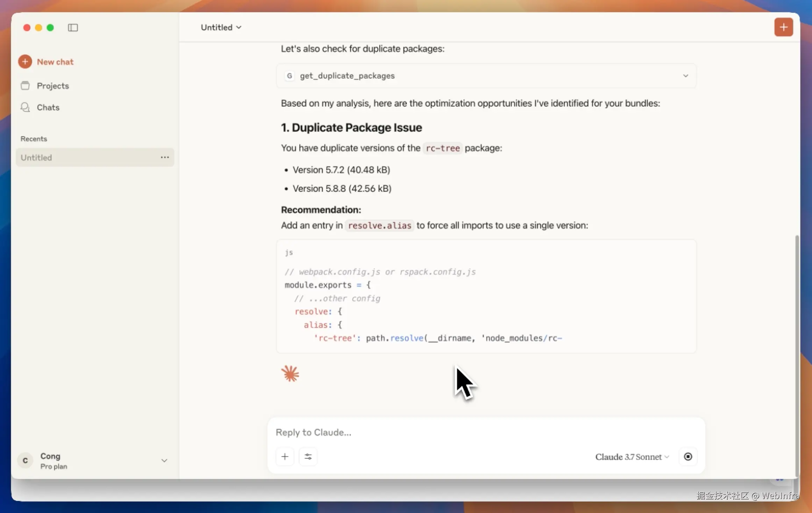Click the Projects label text
Screen dimensions: 812x513
pos(52,85)
